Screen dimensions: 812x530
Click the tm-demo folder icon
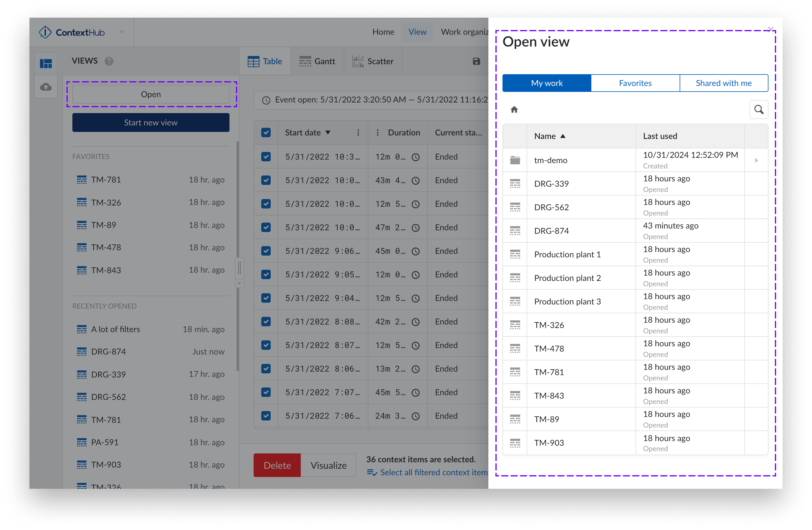click(515, 160)
